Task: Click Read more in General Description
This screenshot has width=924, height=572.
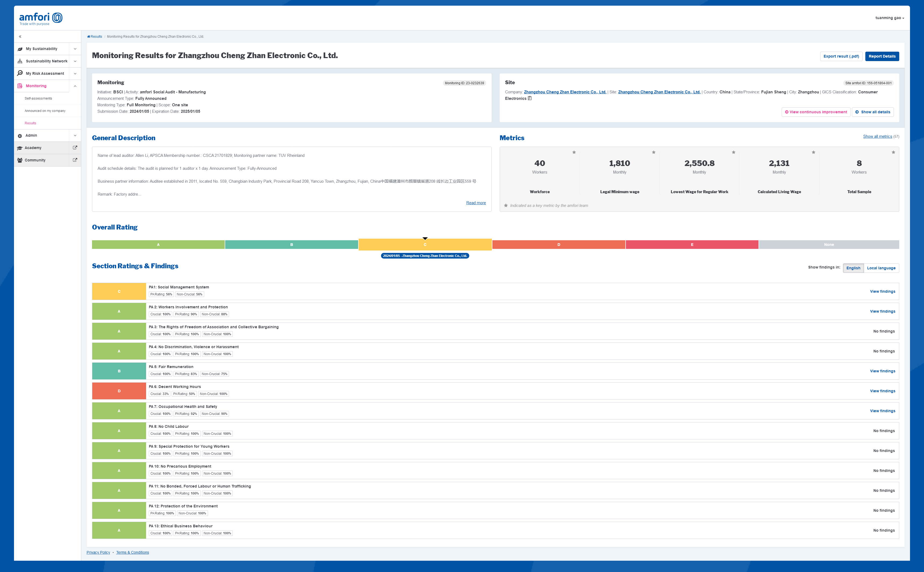Action: click(475, 203)
